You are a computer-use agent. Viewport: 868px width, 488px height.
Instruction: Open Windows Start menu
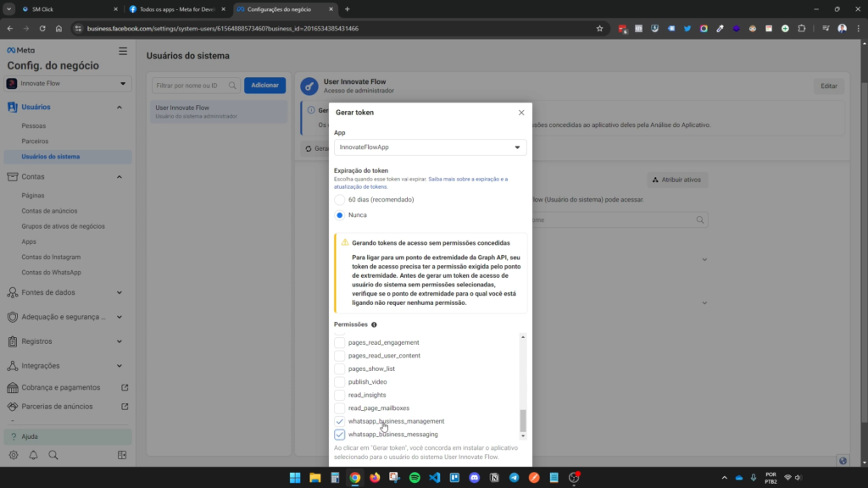point(295,478)
